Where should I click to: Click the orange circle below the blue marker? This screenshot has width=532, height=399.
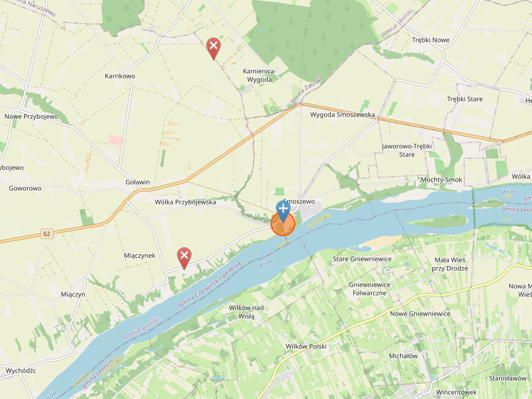click(283, 224)
